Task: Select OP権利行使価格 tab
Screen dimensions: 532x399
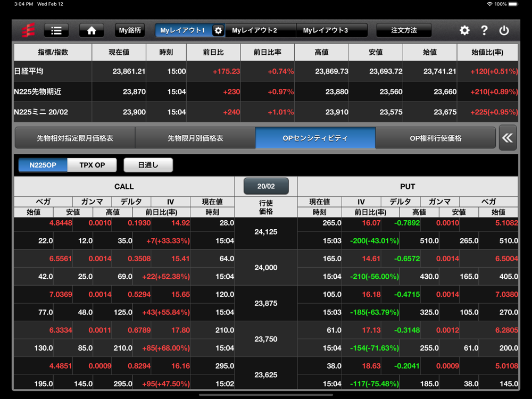Action: pyautogui.click(x=436, y=138)
